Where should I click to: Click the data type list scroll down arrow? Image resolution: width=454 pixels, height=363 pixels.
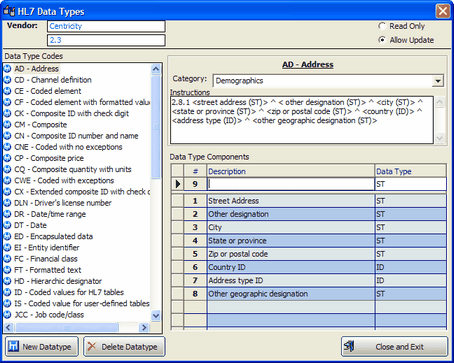156,315
